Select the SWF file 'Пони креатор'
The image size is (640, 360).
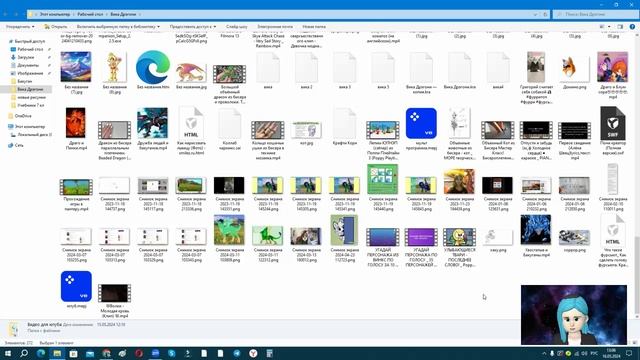point(613,127)
